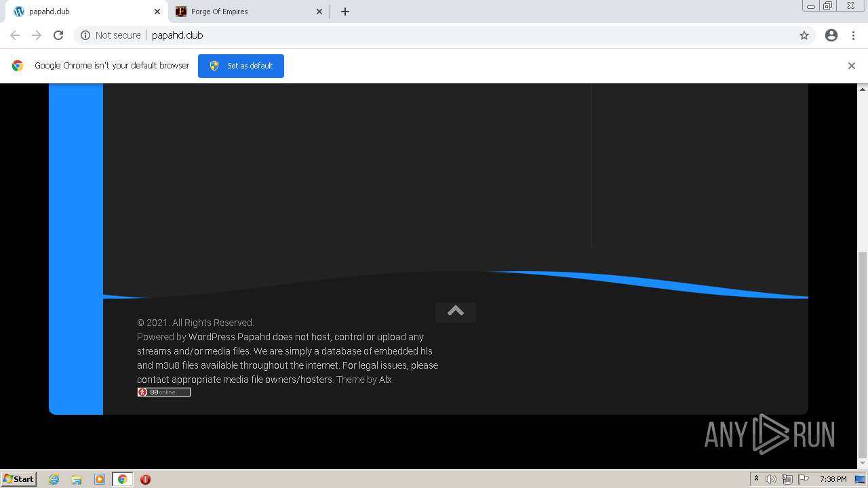Open the WordPress link in footer
Viewport: 868px width, 488px height.
(x=212, y=337)
